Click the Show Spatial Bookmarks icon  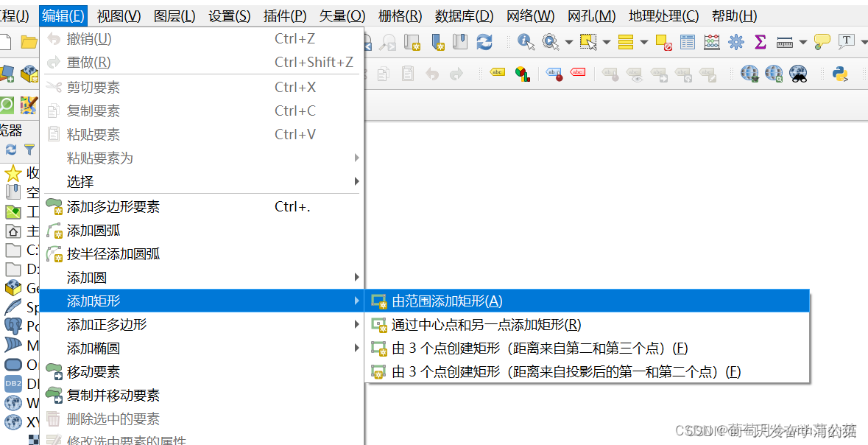click(x=461, y=42)
